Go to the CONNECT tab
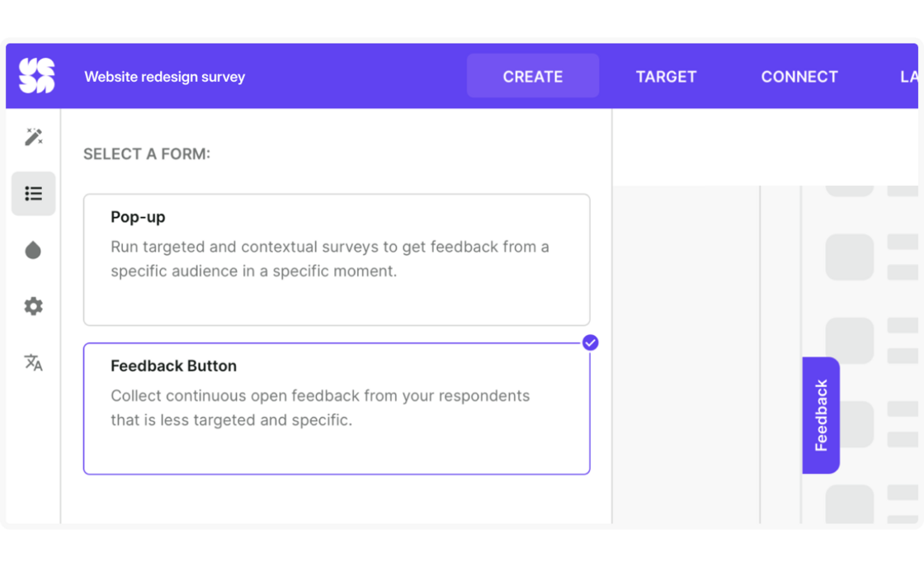Image resolution: width=924 pixels, height=567 pixels. click(x=799, y=77)
